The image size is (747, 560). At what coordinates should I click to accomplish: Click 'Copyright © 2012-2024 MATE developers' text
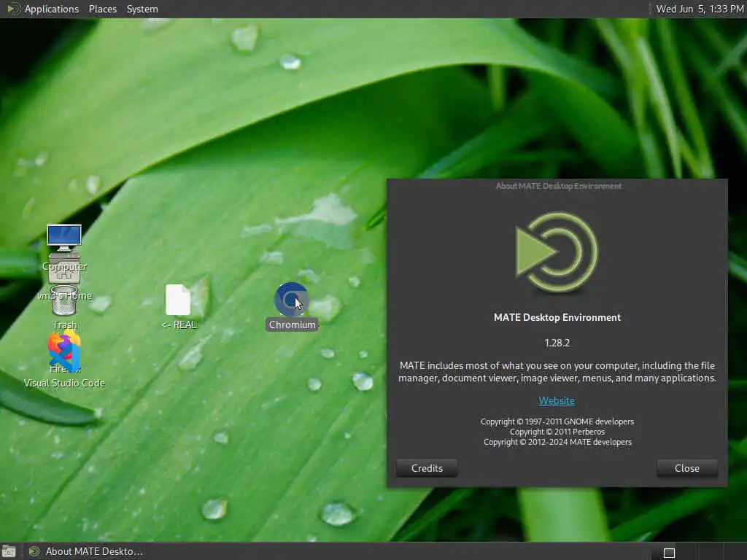pyautogui.click(x=557, y=443)
